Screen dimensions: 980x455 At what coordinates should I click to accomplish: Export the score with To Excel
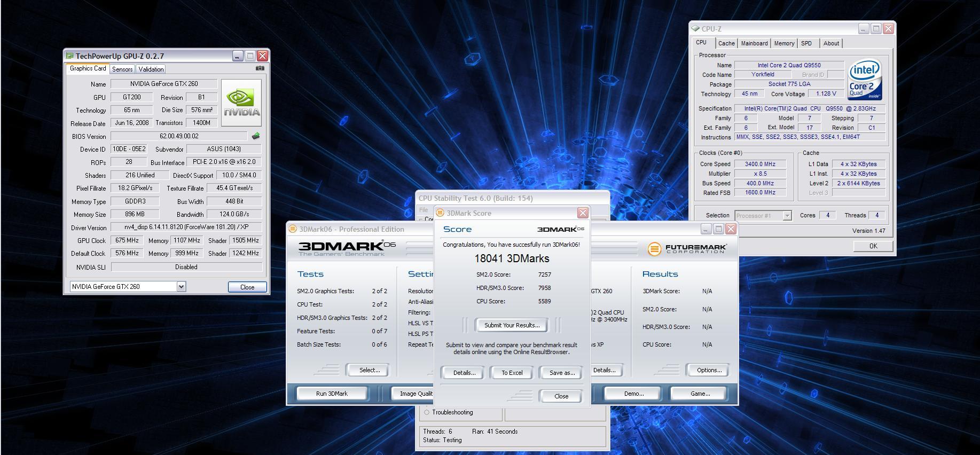512,373
